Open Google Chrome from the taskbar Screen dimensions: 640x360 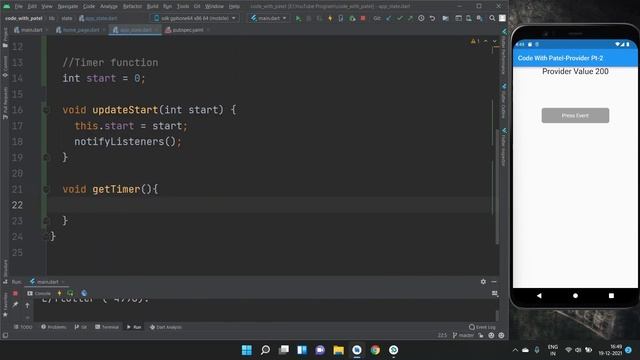[x=375, y=350]
